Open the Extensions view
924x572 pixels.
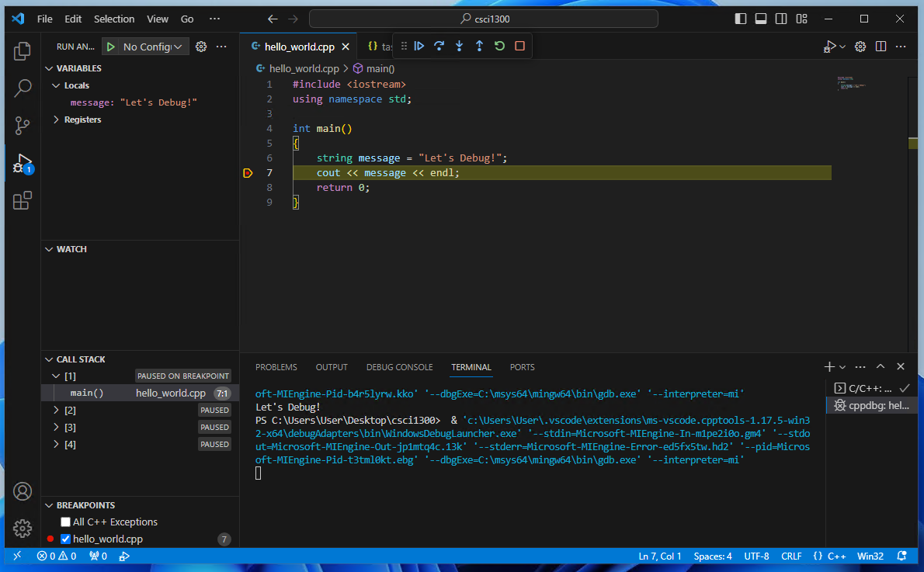pos(23,200)
